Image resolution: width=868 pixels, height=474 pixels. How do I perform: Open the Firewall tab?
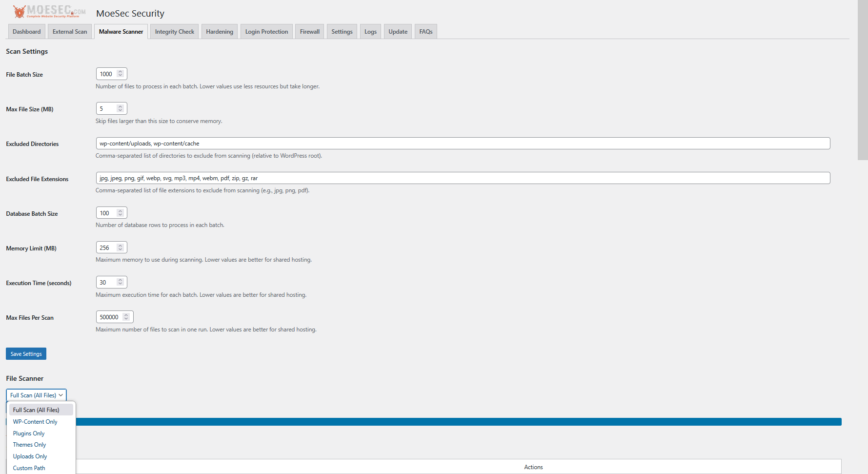pos(309,32)
